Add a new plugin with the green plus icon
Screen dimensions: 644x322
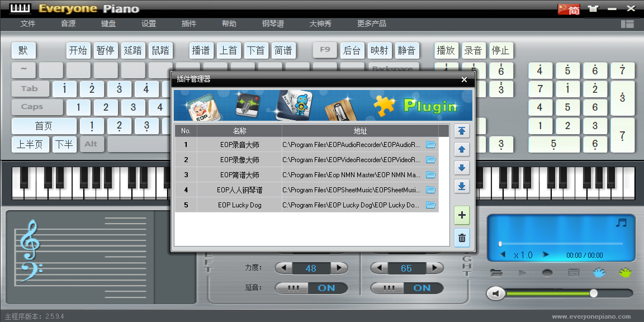(x=461, y=215)
